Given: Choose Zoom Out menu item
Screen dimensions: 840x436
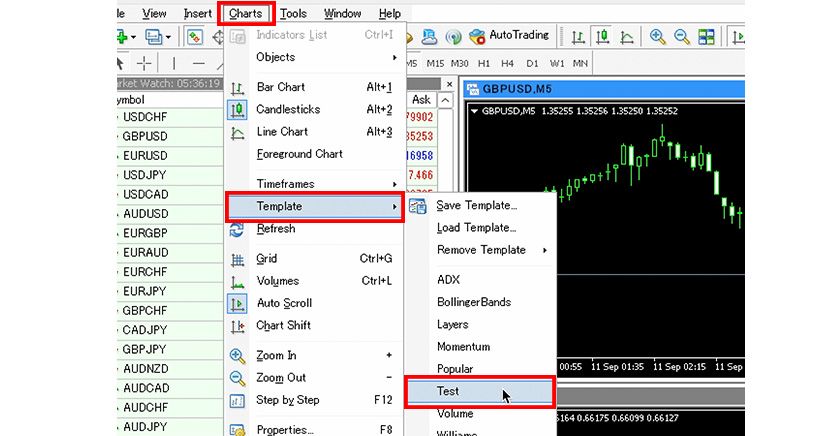Looking at the screenshot, I should pos(315,378).
